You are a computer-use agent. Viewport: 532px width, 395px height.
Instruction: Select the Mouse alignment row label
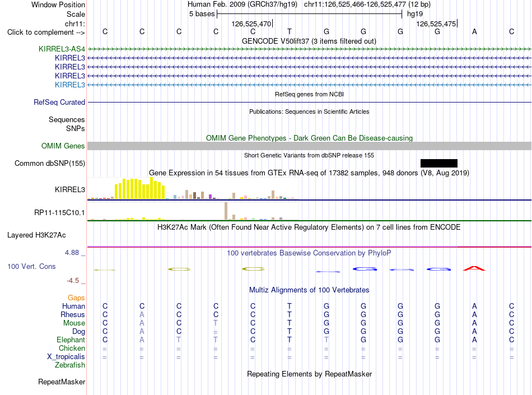coord(74,323)
